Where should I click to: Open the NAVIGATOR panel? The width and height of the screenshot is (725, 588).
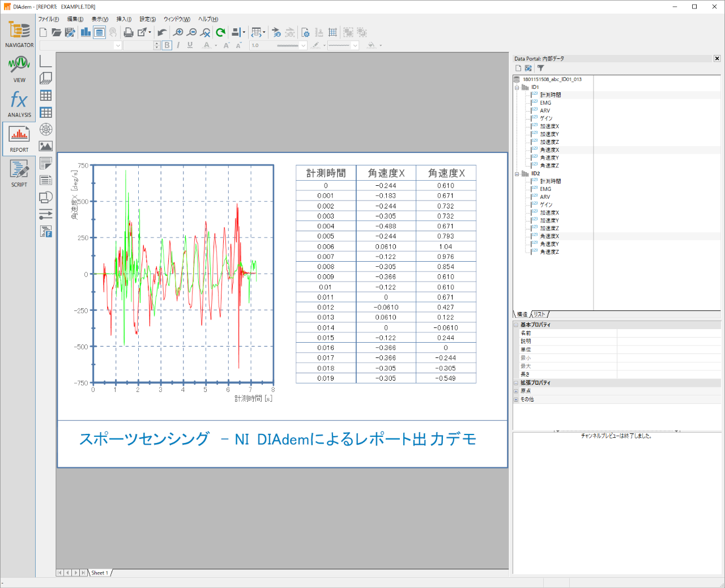pos(19,35)
